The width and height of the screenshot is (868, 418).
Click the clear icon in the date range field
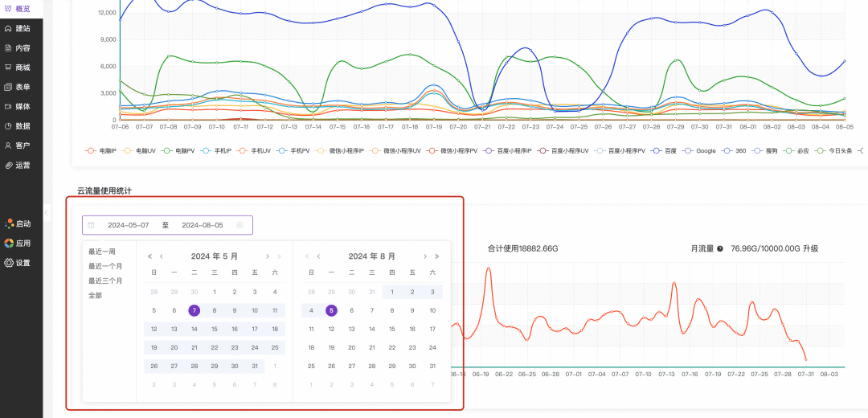tap(240, 225)
